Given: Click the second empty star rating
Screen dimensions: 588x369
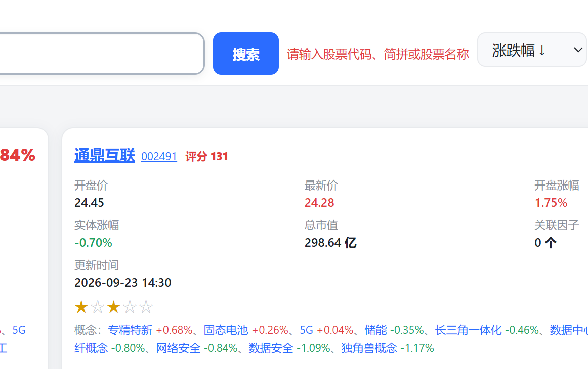Looking at the screenshot, I should coord(98,307).
